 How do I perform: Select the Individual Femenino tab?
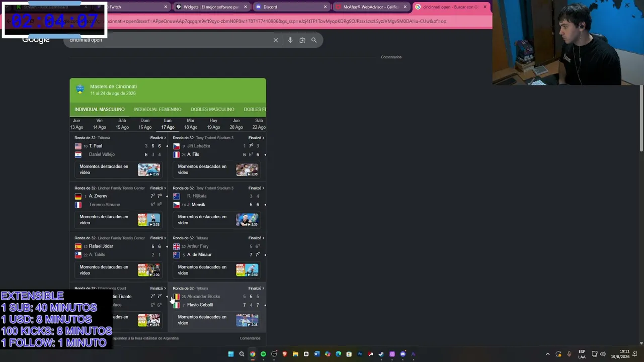pos(157,109)
